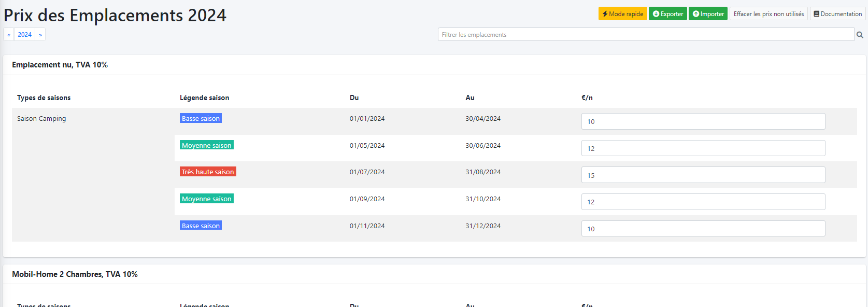Image resolution: width=868 pixels, height=307 pixels.
Task: Edit price for Moyenne saison starting 01/05/2024
Action: 703,148
